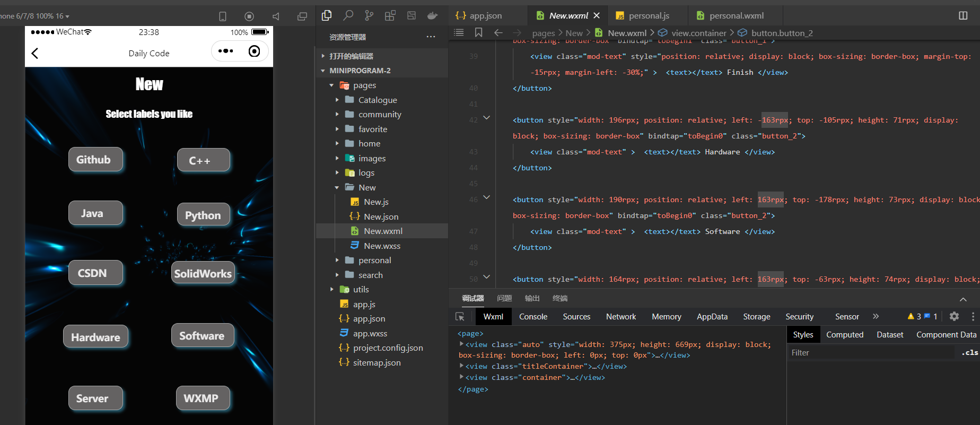Open explorer more actions ellipsis

tap(431, 37)
